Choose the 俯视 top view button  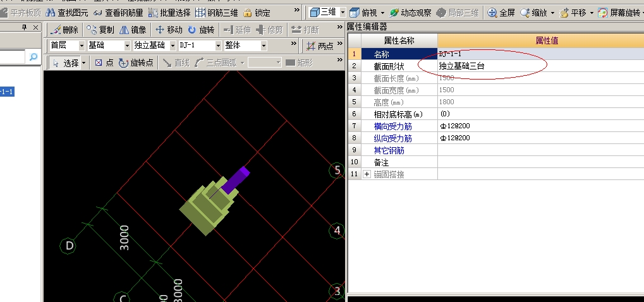(x=363, y=13)
